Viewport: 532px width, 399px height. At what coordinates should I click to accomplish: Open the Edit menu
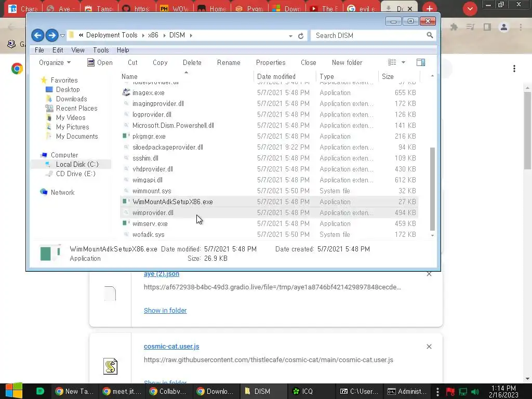[x=58, y=50]
